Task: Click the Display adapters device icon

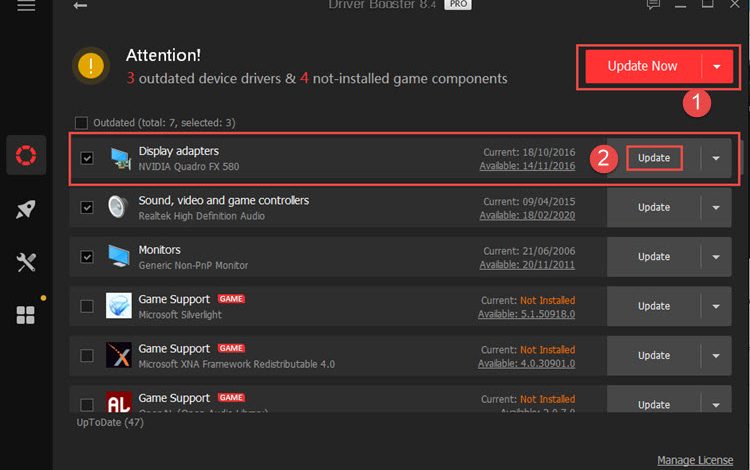Action: pyautogui.click(x=120, y=158)
